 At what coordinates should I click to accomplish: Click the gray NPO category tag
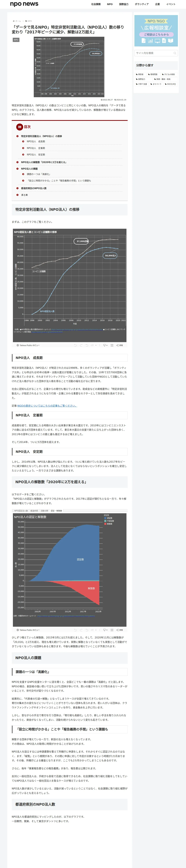[x=16, y=40]
